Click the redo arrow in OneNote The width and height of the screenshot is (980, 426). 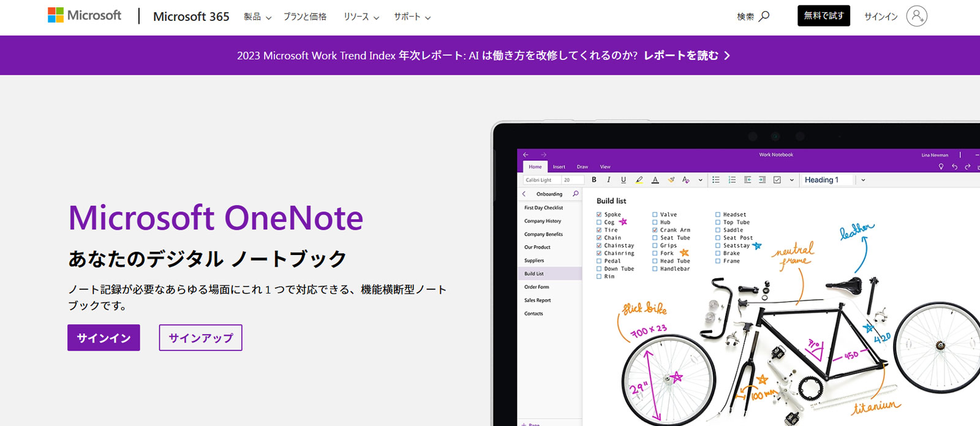pos(968,167)
